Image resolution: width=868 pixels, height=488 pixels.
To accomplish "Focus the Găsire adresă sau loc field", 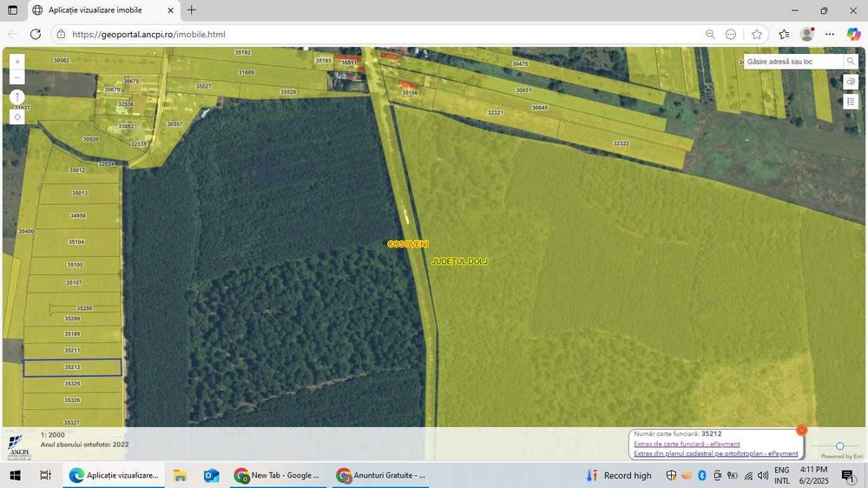I will tap(793, 62).
